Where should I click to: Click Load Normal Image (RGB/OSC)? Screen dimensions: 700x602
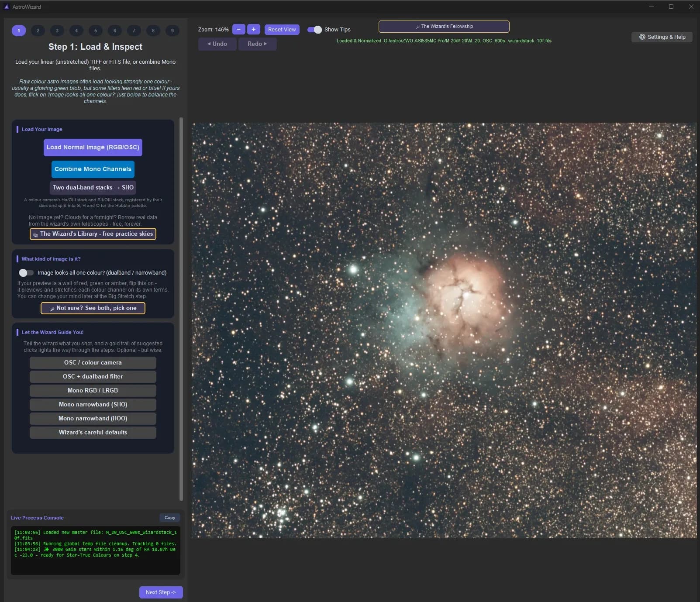click(x=93, y=148)
